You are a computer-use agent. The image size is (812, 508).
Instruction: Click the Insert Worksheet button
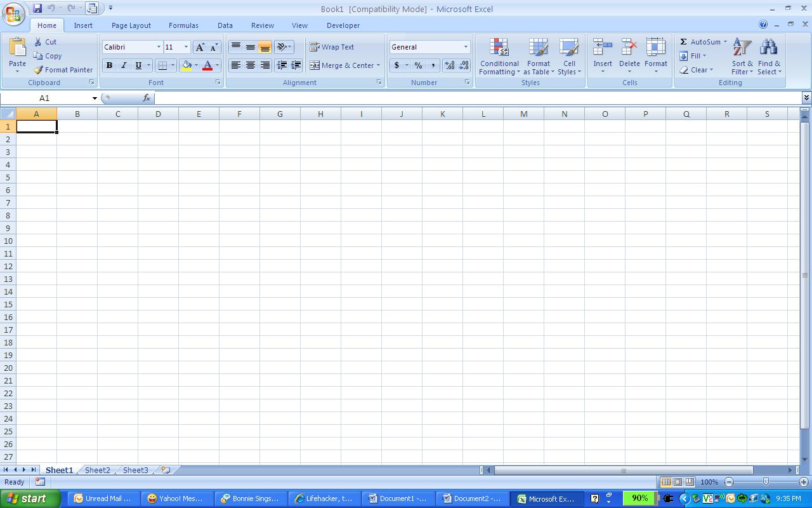coord(164,470)
